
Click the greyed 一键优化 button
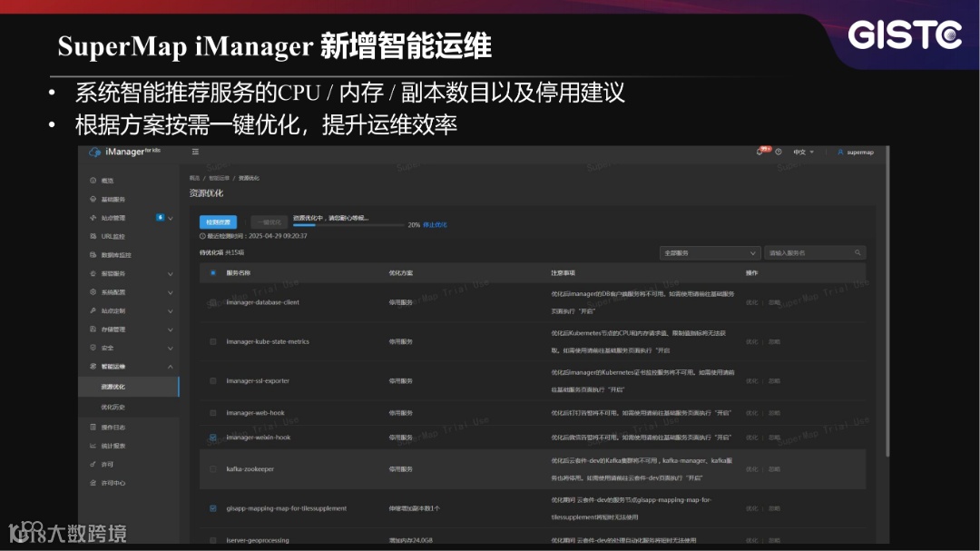pos(270,222)
